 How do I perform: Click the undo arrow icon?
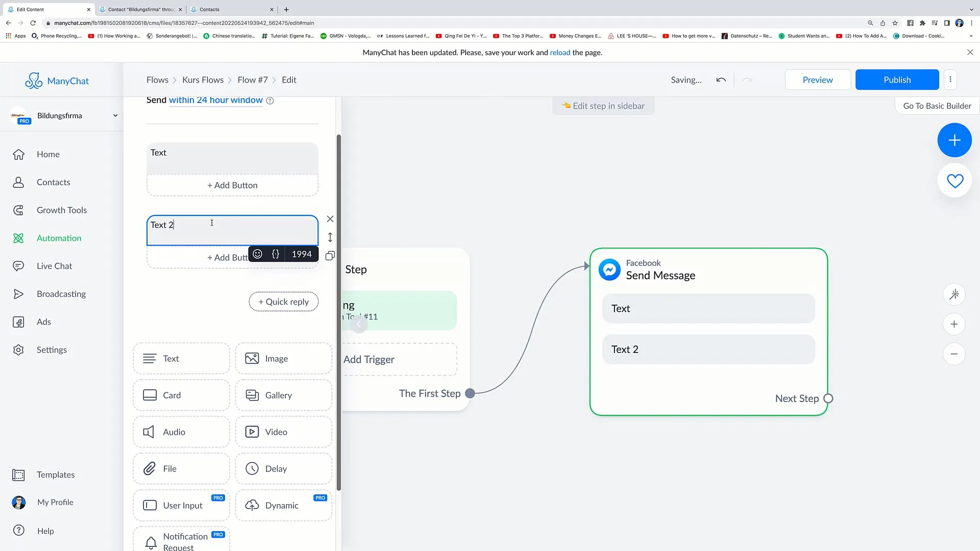[x=721, y=80]
